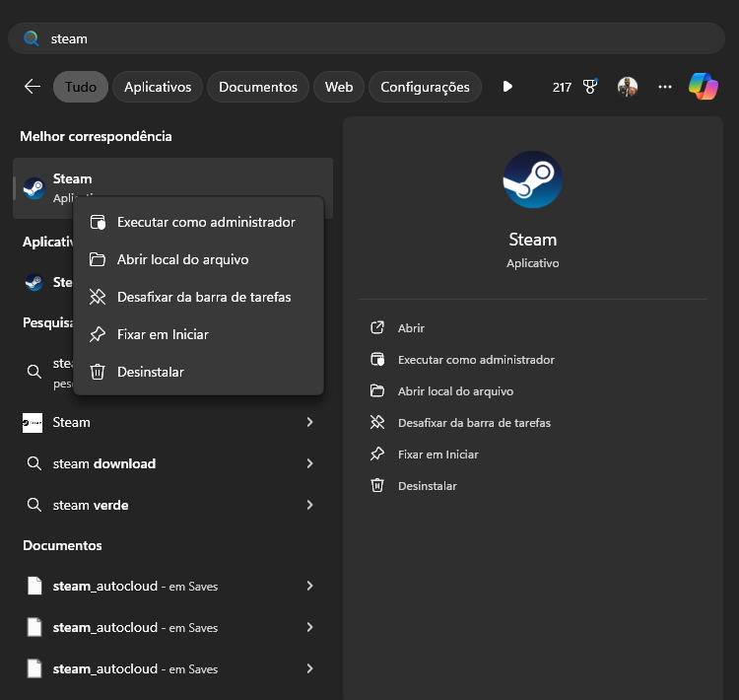Click the Melhor correspondência heading

[x=96, y=136]
